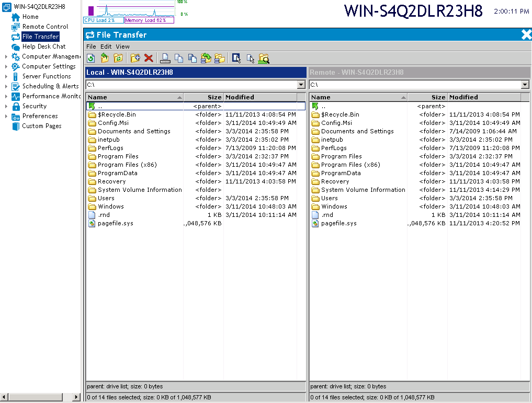
Task: Open the Remote pane C:\ path dropdown
Action: tap(525, 85)
